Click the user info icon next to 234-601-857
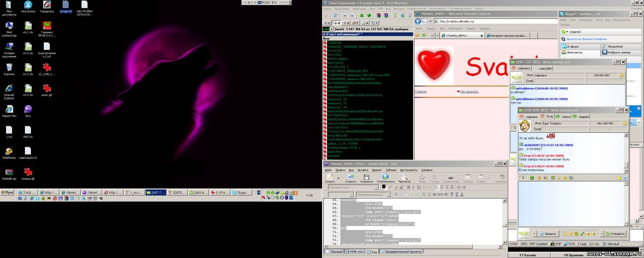 click(621, 75)
